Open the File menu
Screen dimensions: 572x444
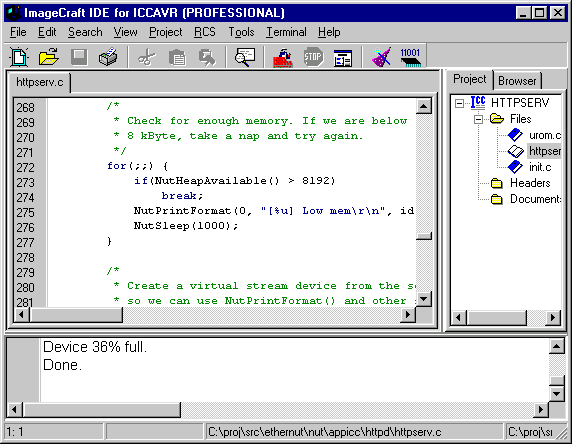pyautogui.click(x=18, y=32)
